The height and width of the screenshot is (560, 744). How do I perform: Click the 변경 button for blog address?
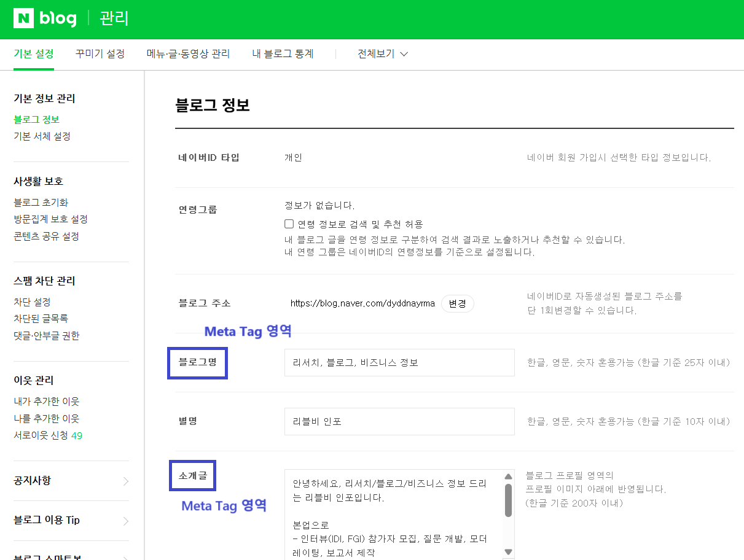(458, 303)
